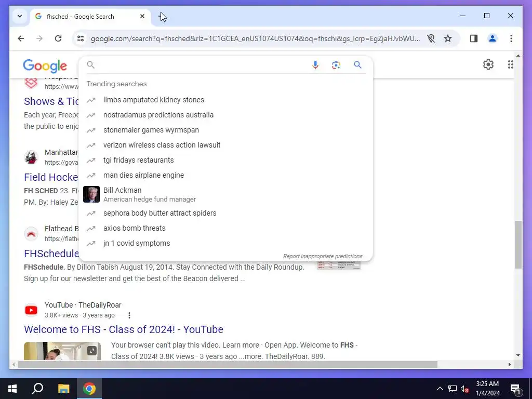The height and width of the screenshot is (399, 532).
Task: Click the muted volume tray icon
Action: tap(465, 389)
